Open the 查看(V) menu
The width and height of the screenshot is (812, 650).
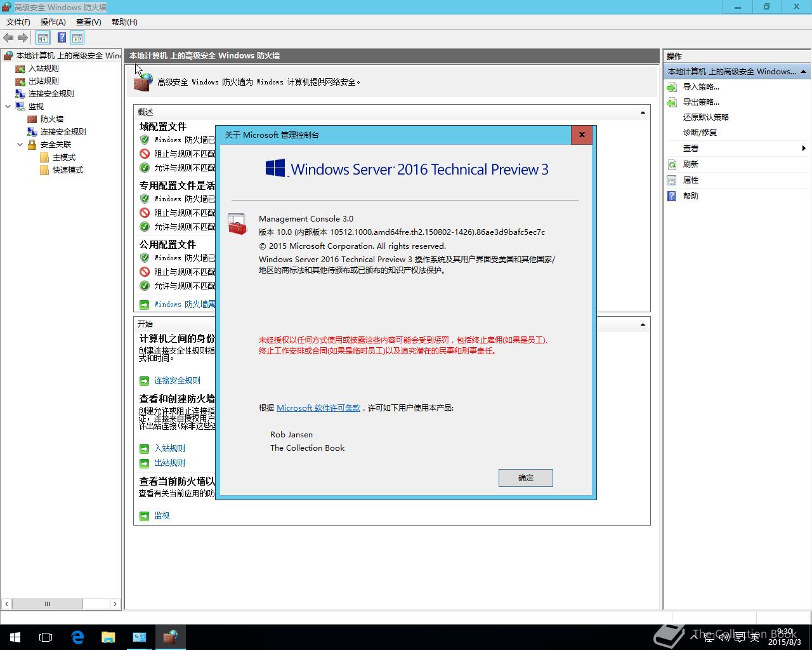88,22
